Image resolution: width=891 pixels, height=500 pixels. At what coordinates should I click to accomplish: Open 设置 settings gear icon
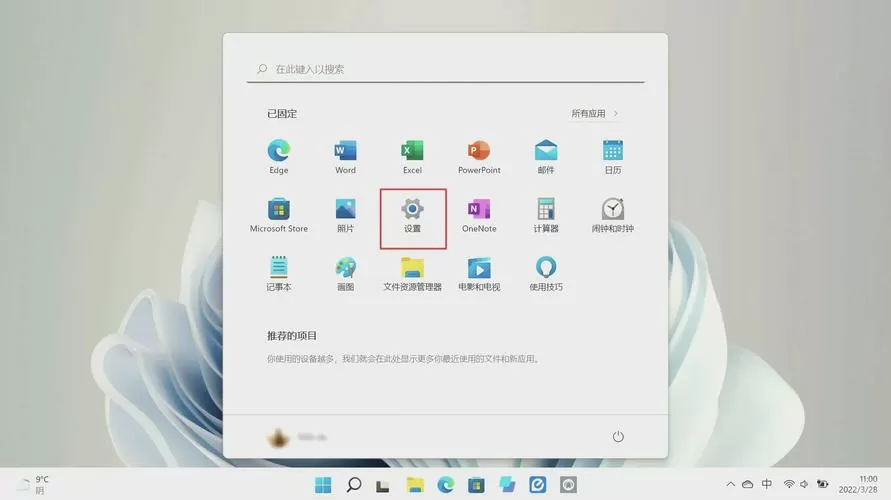click(413, 215)
